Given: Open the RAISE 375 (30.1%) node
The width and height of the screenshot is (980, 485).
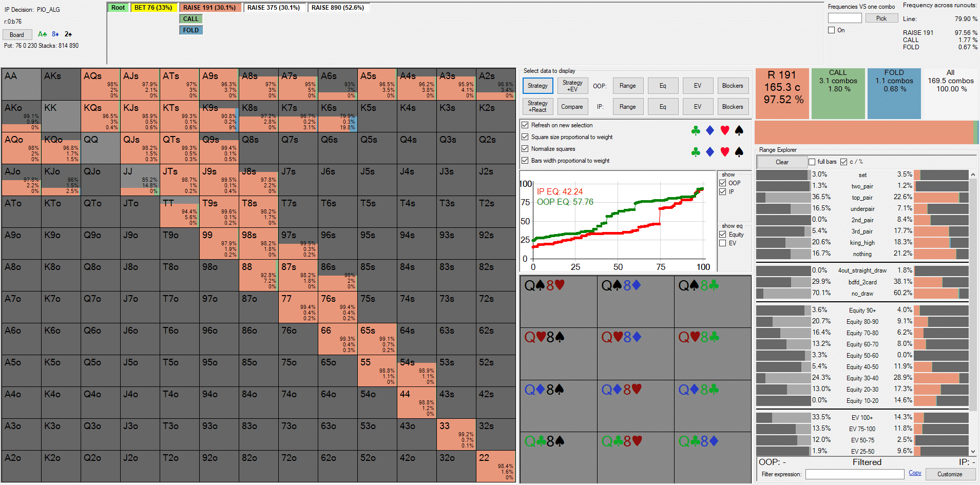Looking at the screenshot, I should pyautogui.click(x=274, y=8).
